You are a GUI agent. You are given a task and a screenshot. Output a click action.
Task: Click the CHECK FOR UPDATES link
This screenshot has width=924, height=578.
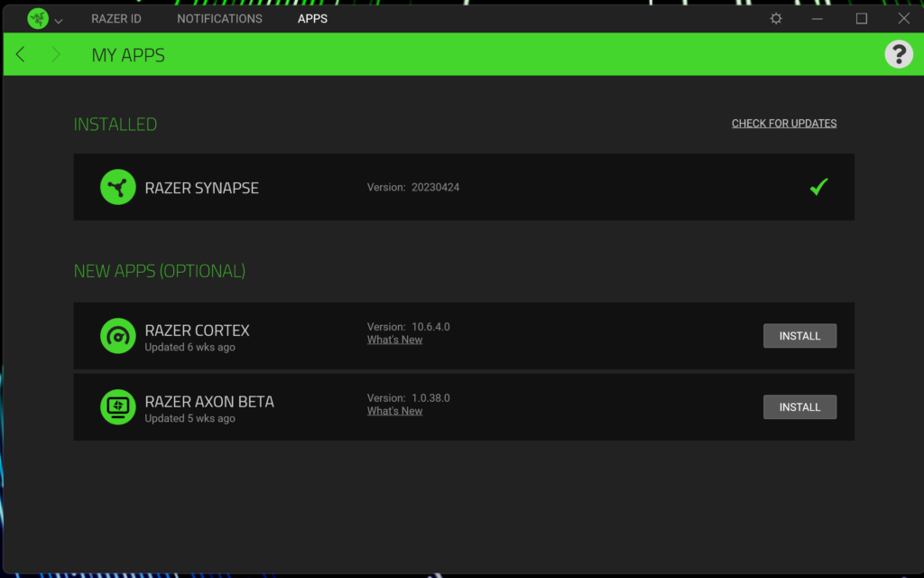(784, 123)
